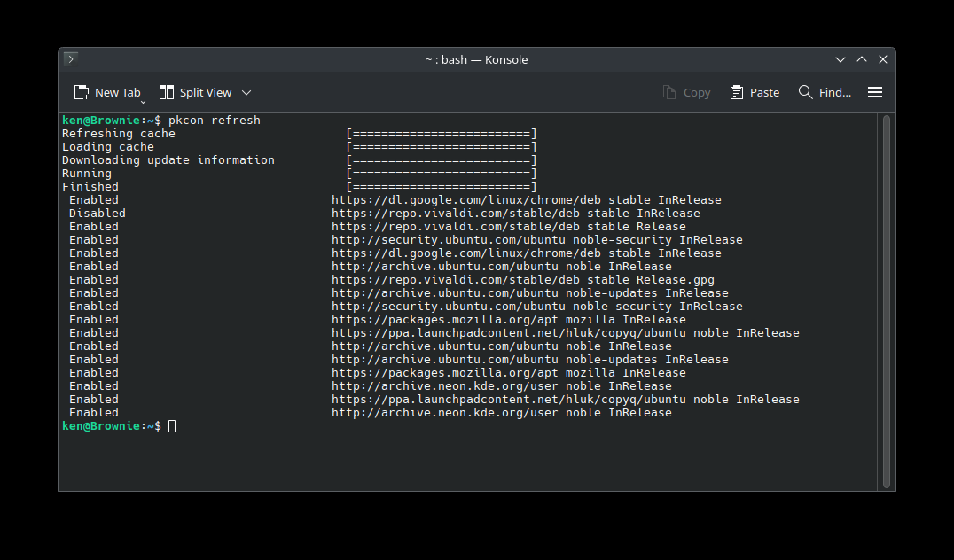Maximize the Konsole window
The width and height of the screenshot is (954, 560).
tap(862, 59)
